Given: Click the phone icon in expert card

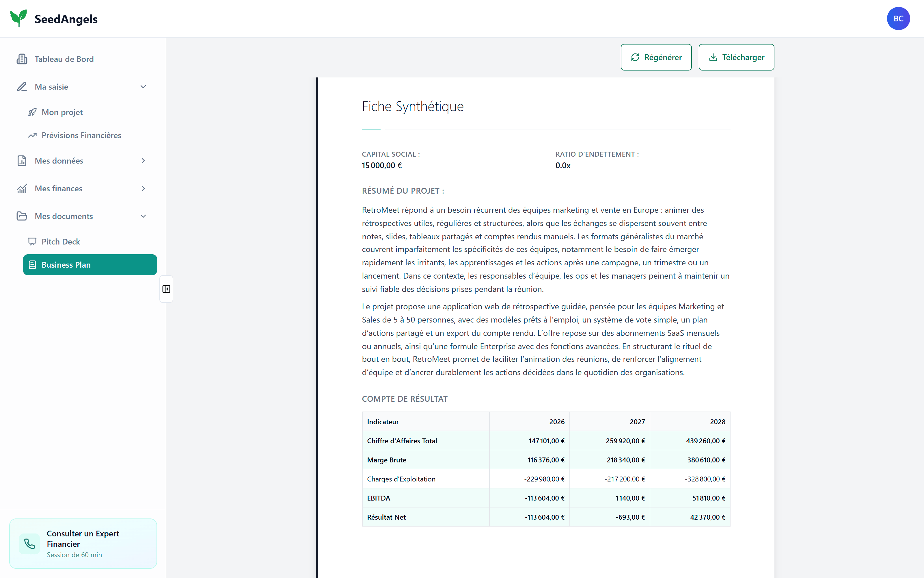Looking at the screenshot, I should pos(29,544).
